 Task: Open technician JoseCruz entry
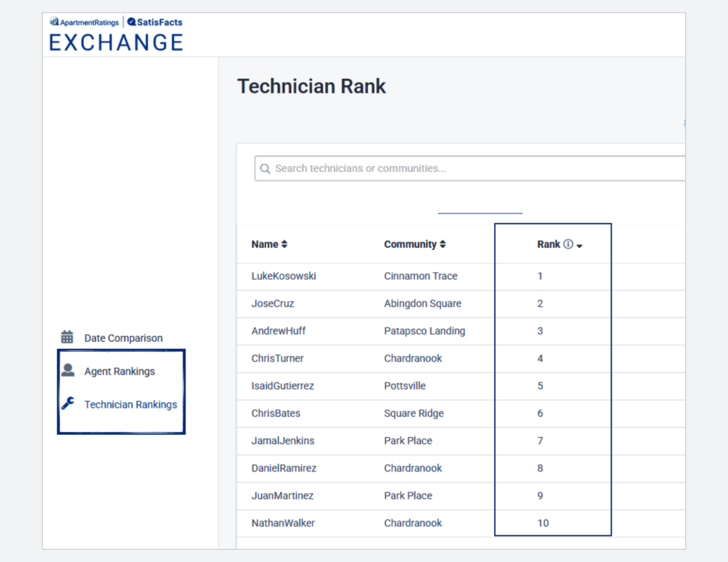pos(272,303)
